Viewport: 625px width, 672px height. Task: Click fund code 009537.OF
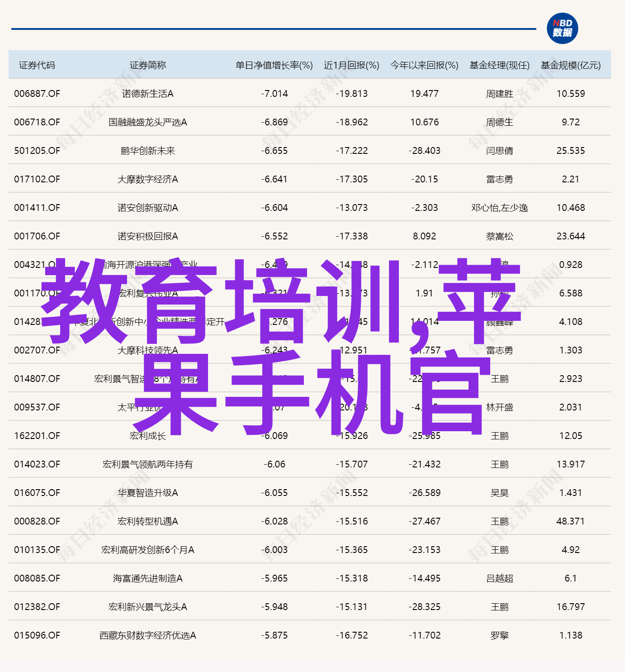(x=37, y=407)
